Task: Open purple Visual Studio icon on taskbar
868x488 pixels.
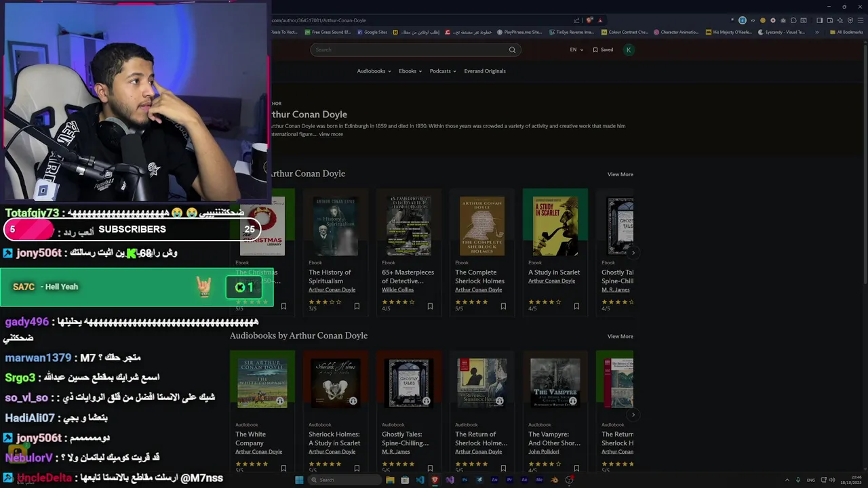Action: point(450,480)
